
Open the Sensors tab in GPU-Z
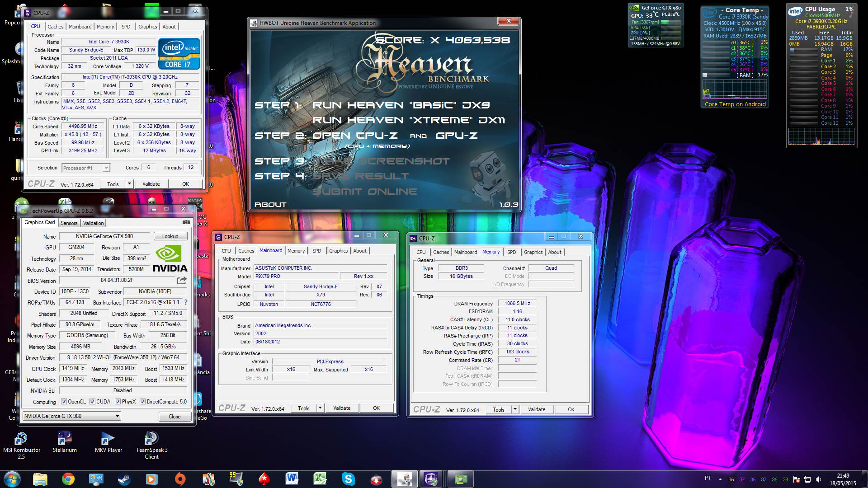(x=69, y=223)
